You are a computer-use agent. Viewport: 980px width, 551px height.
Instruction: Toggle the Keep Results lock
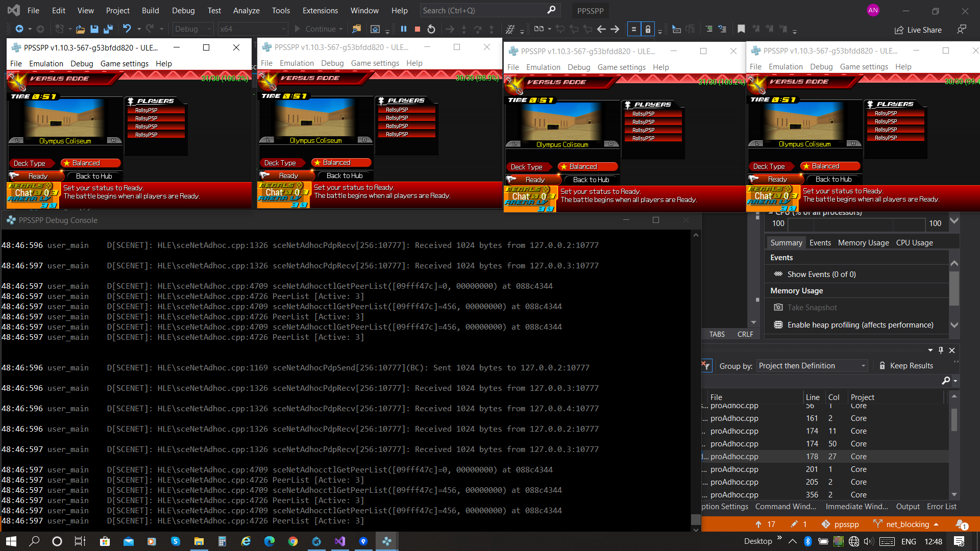[882, 366]
